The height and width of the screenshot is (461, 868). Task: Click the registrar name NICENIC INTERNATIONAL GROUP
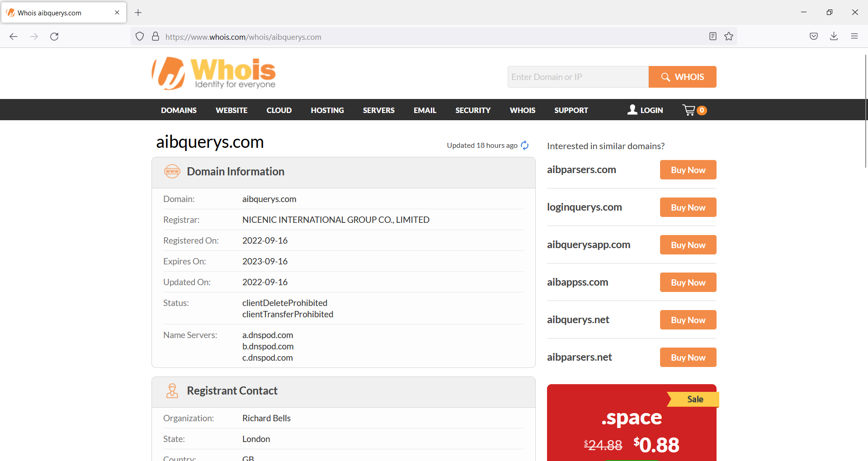pos(336,220)
